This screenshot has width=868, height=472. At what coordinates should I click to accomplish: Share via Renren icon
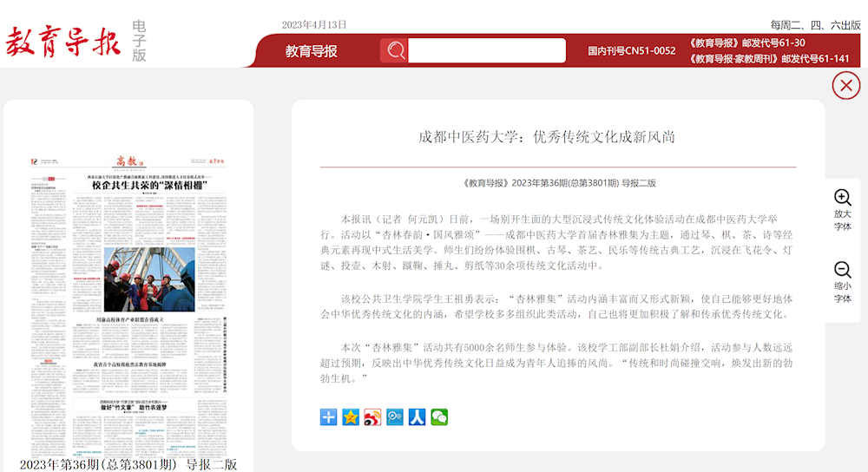pos(417,417)
